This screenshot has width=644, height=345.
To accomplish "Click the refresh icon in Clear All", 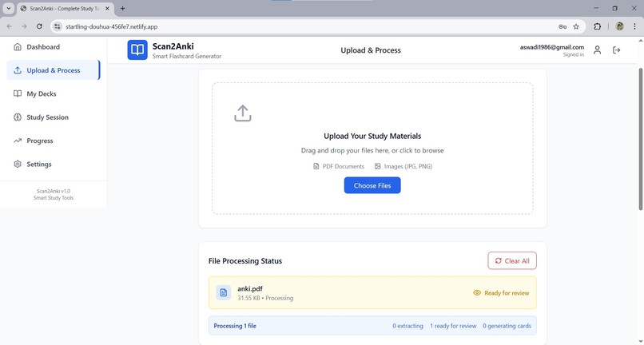I will coord(499,261).
